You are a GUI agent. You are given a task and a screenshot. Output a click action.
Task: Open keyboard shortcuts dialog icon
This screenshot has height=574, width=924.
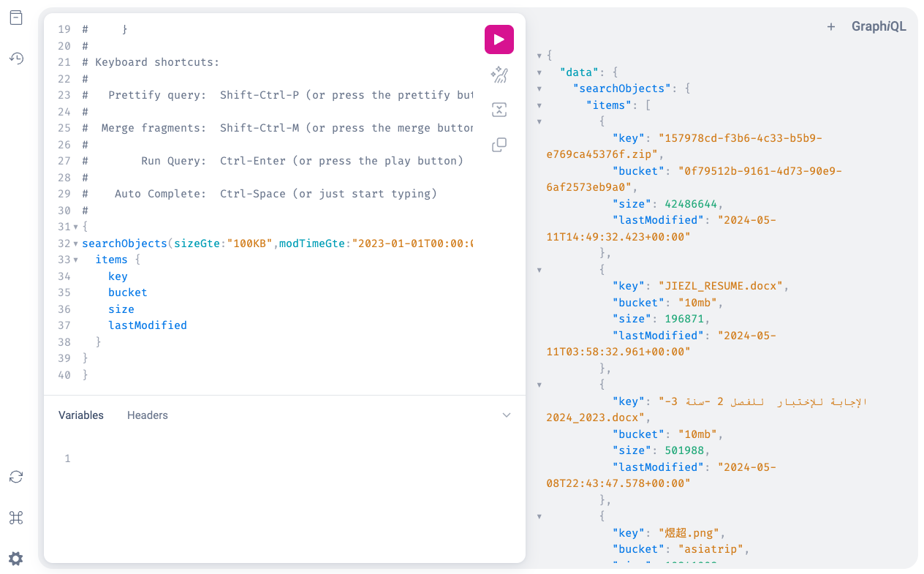(x=16, y=518)
